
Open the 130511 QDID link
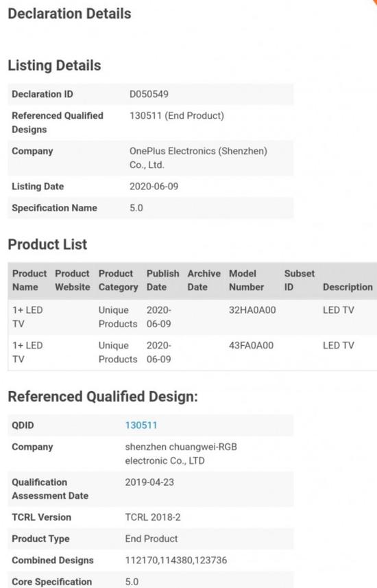141,425
